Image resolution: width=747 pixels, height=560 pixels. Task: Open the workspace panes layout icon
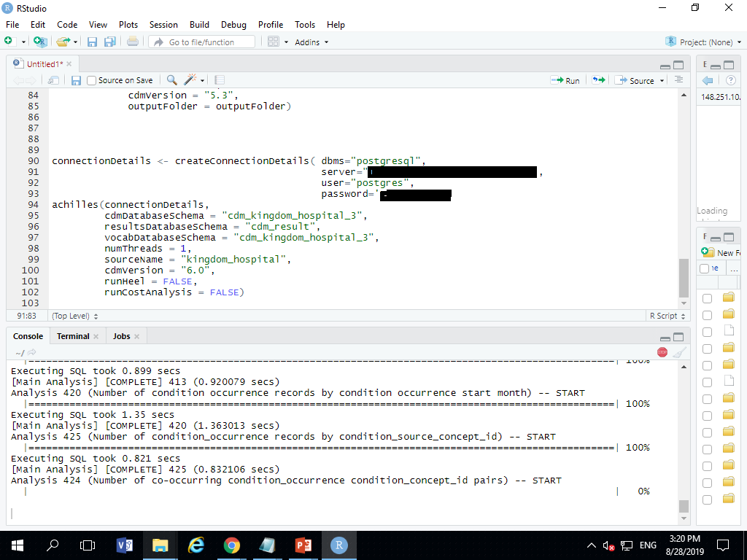(x=273, y=42)
